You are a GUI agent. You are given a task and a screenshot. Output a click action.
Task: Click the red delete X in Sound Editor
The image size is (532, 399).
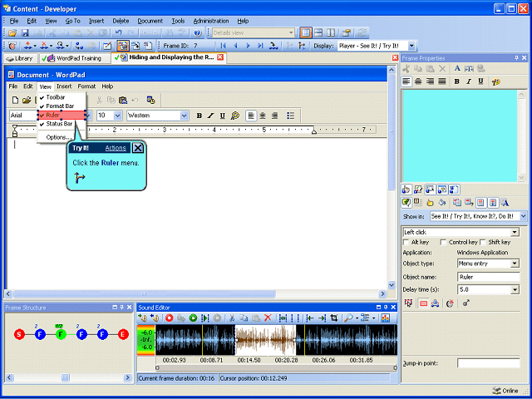268,318
